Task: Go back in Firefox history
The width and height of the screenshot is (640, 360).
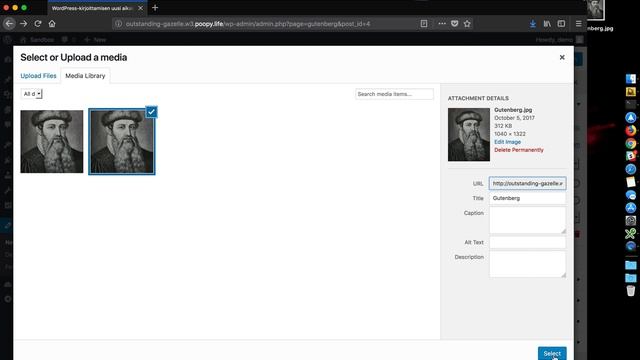Action: coord(9,24)
